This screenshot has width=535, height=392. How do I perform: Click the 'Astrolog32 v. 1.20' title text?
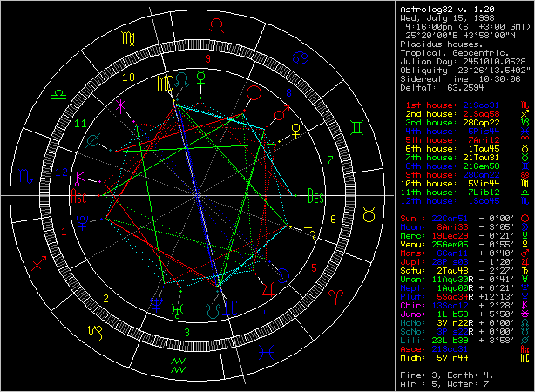pos(447,10)
